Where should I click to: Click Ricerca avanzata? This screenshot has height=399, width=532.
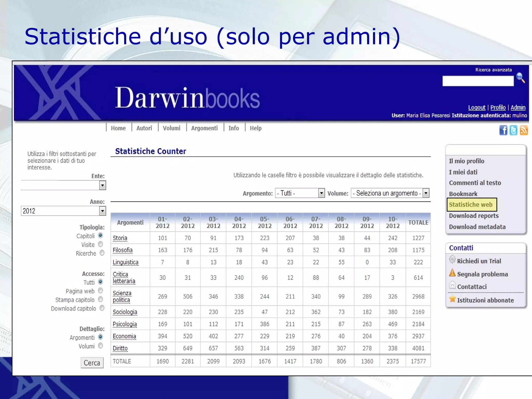point(494,70)
